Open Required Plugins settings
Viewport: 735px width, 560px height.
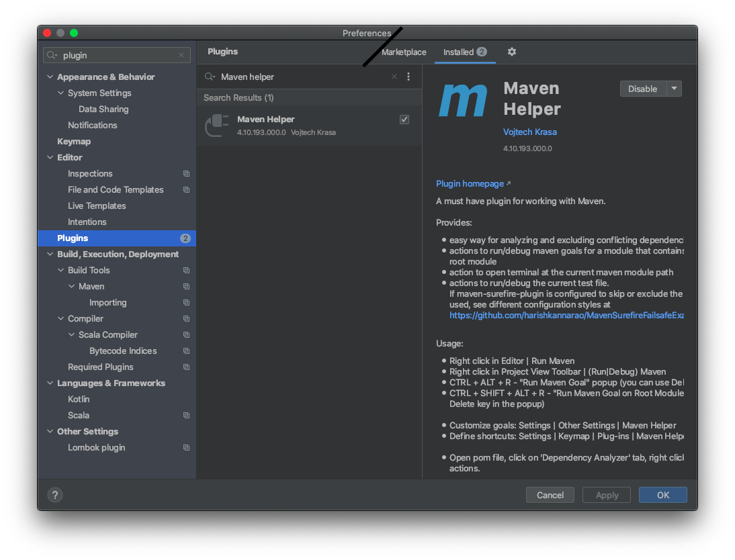[100, 367]
